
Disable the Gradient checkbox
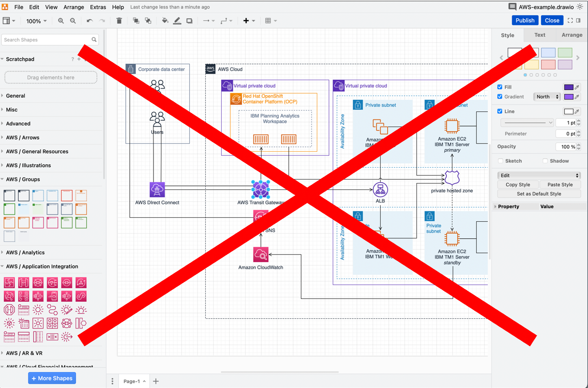(x=500, y=96)
